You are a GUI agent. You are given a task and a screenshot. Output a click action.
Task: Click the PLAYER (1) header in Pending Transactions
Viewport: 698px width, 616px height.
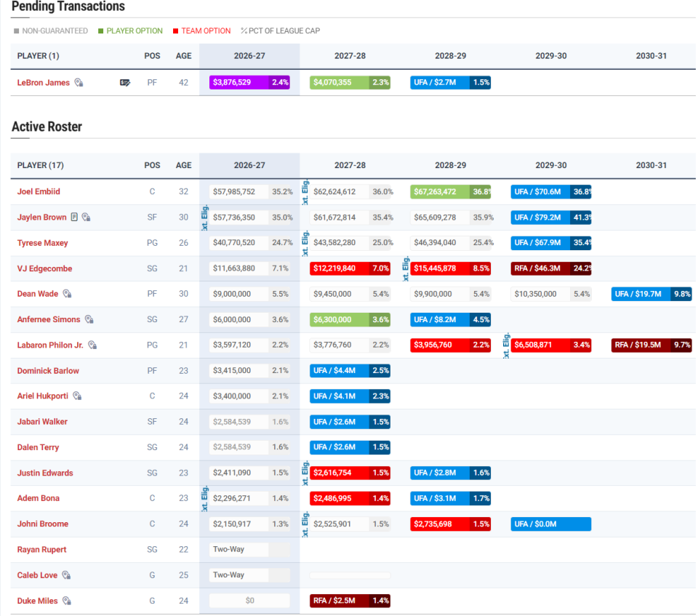point(38,56)
